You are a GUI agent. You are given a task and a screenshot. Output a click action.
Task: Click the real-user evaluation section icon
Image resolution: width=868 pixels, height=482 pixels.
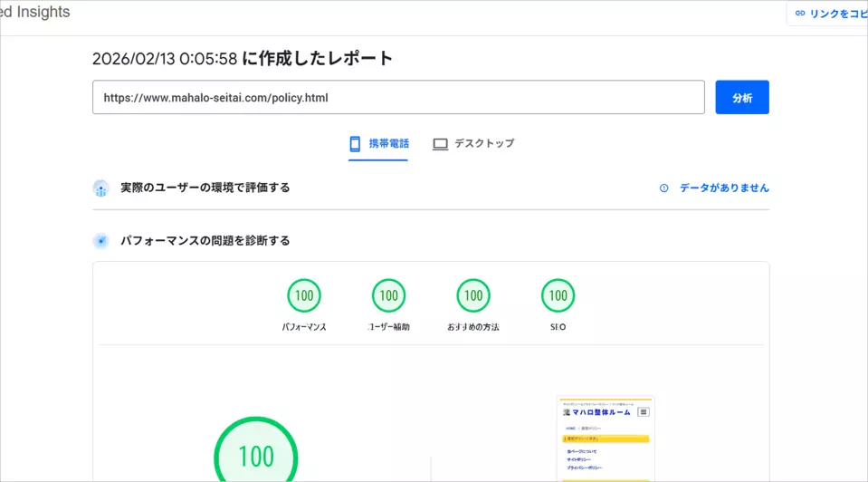[x=100, y=188]
